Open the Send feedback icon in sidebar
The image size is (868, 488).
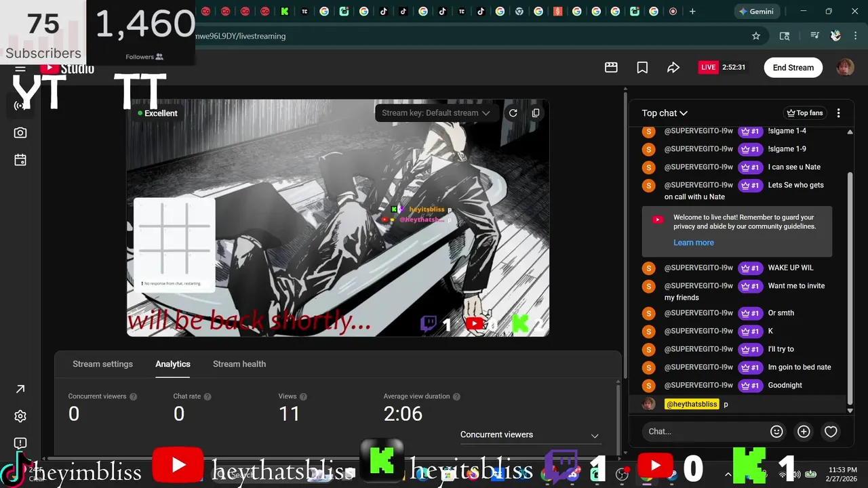tap(20, 443)
